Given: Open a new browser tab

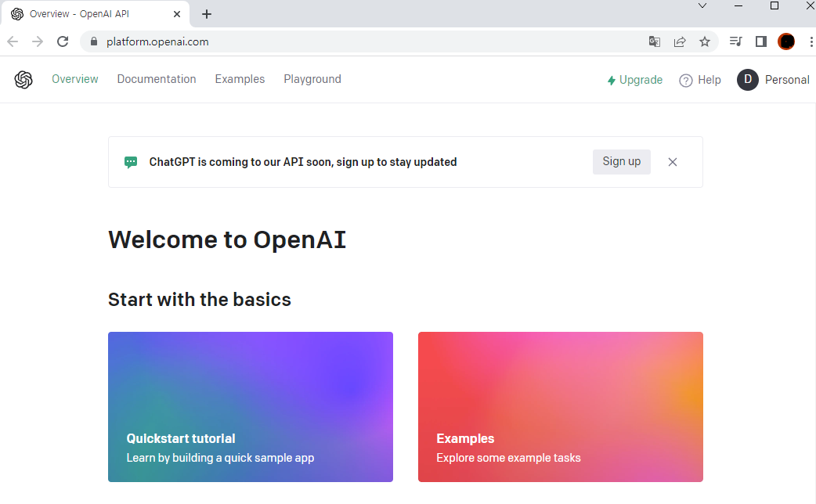Looking at the screenshot, I should point(207,14).
